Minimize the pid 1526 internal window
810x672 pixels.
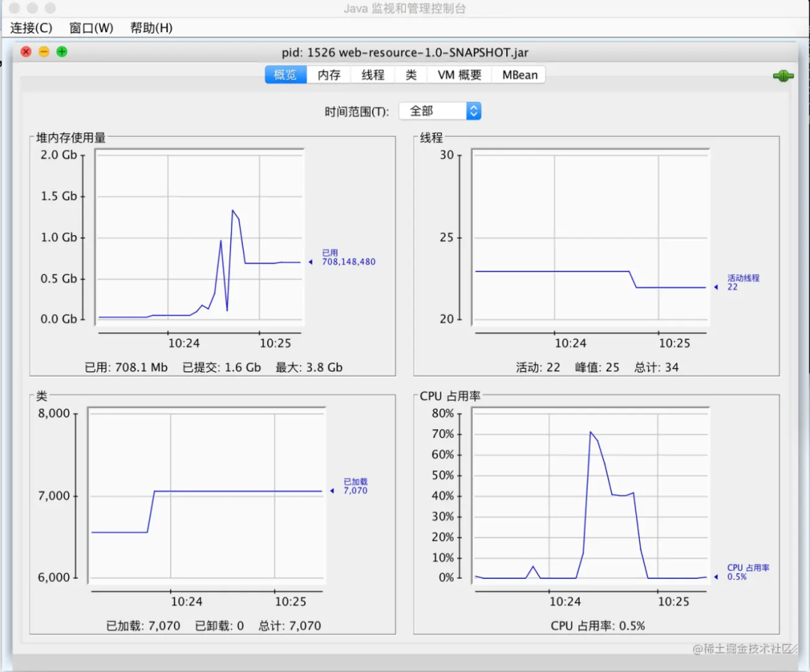click(44, 52)
